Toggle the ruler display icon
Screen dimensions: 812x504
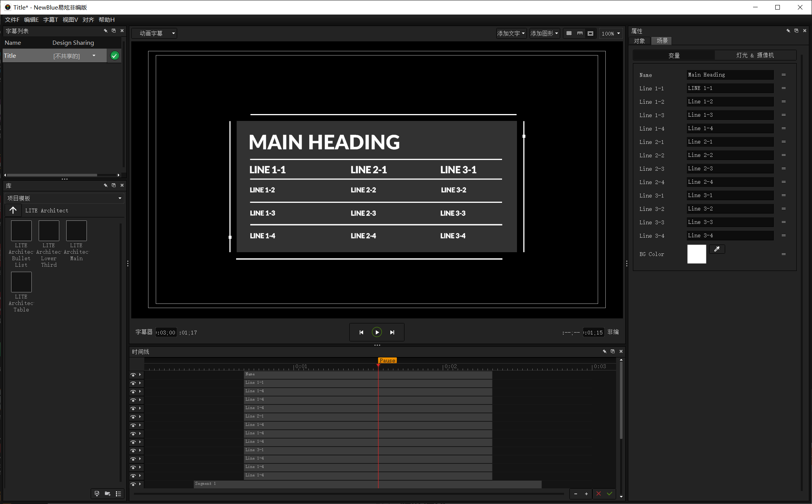580,33
